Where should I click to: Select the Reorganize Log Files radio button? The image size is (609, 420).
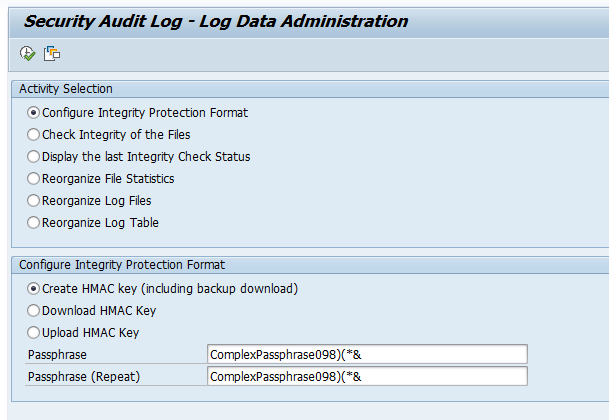tap(34, 201)
